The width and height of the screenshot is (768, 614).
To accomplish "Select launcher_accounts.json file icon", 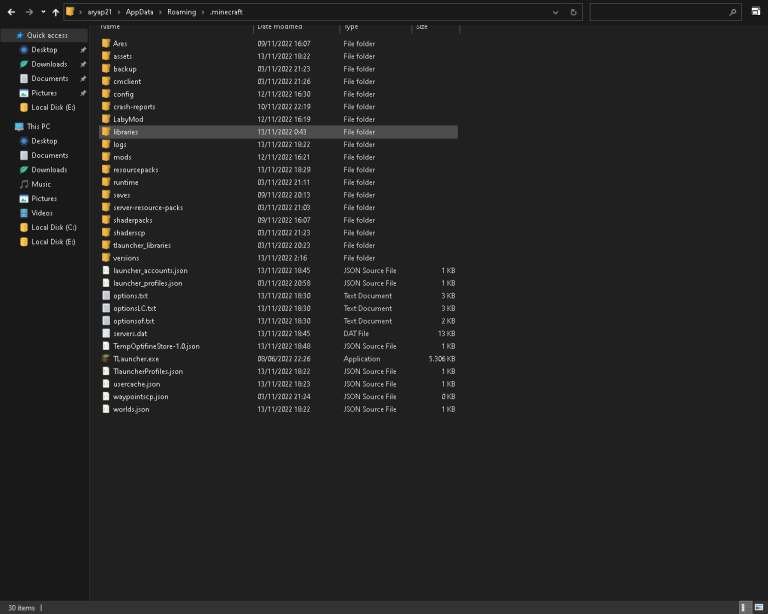I will coord(106,270).
